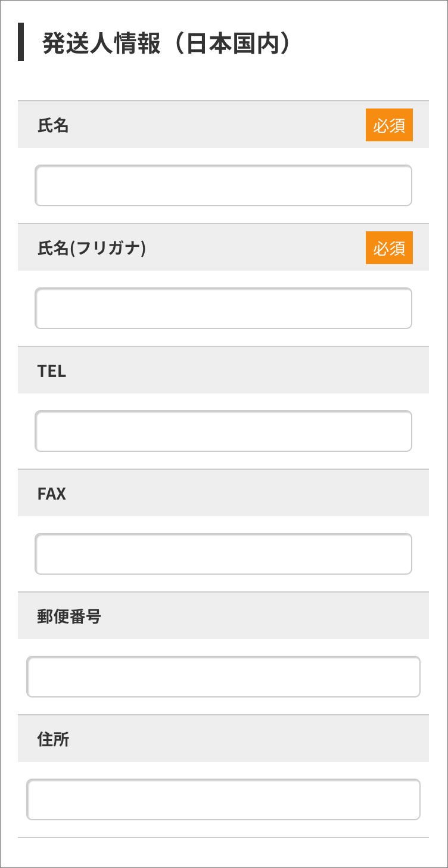Click the （日本国内） part of the heading
448x868 pixels.
point(232,44)
